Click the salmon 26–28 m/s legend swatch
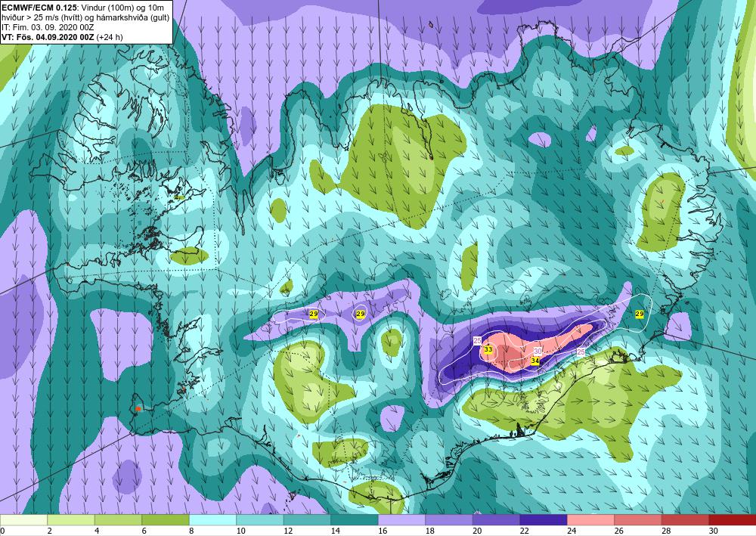 tap(638, 520)
